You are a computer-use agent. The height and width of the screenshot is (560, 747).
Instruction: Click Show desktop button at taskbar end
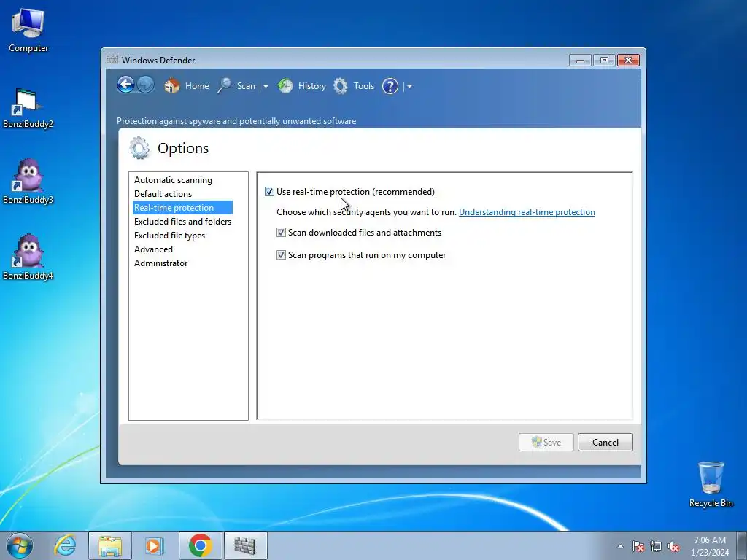[x=742, y=545]
